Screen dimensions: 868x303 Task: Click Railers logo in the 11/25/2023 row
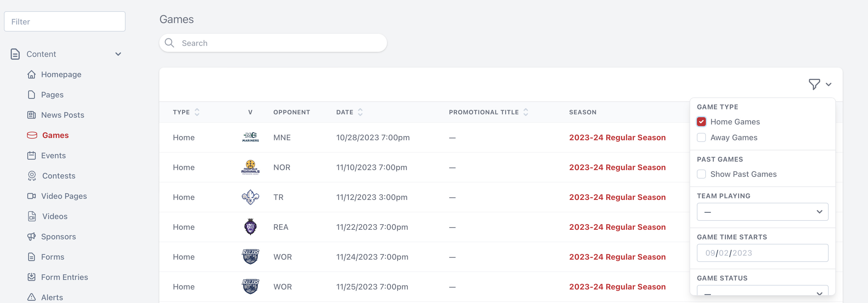click(x=250, y=286)
